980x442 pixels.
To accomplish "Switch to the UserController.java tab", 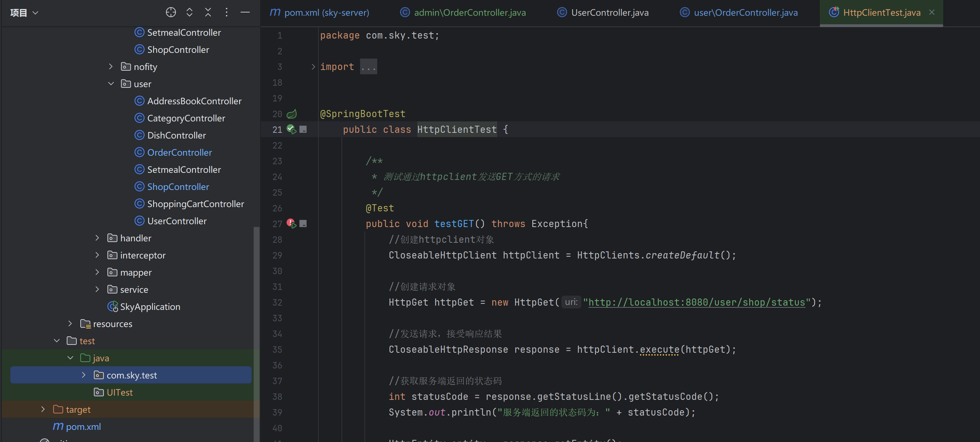I will (x=610, y=12).
